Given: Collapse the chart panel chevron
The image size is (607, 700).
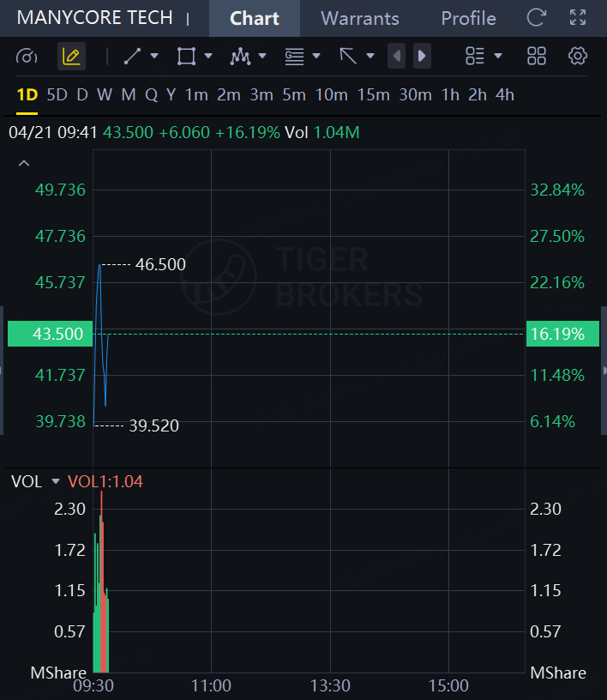Looking at the screenshot, I should tap(24, 163).
